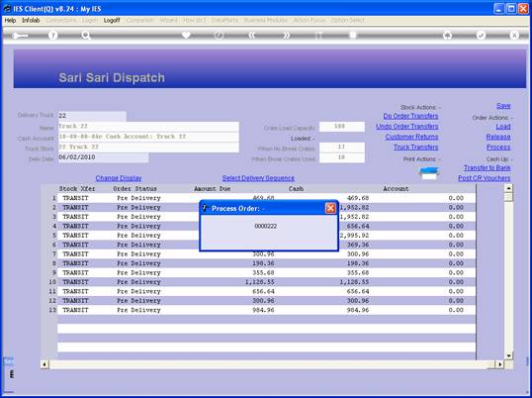This screenshot has height=398, width=532.
Task: Click the Logoff menu item
Action: (112, 21)
